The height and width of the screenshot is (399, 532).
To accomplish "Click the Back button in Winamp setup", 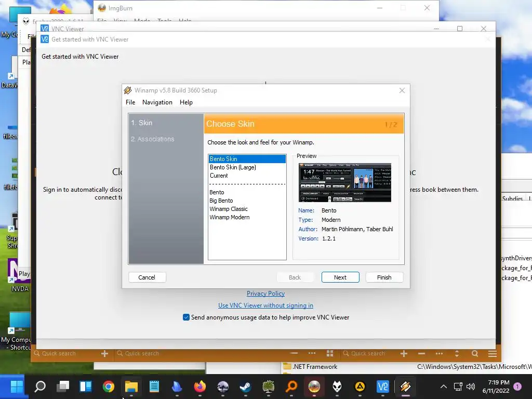I will click(295, 277).
